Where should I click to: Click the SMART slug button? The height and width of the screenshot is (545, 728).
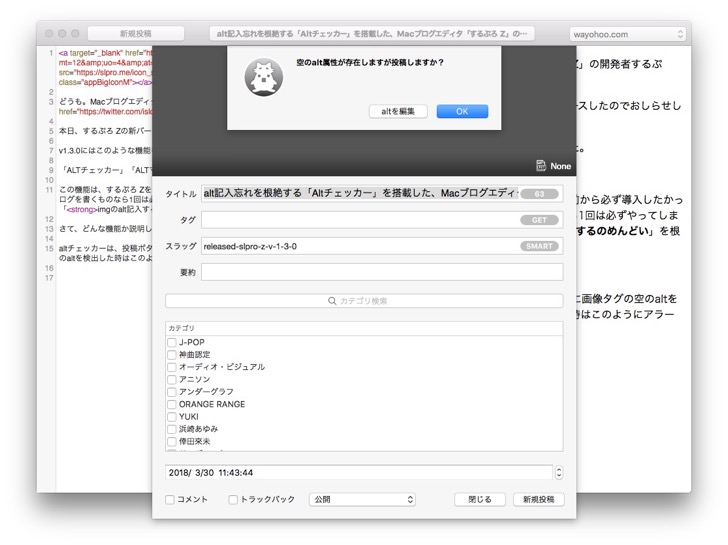(539, 246)
